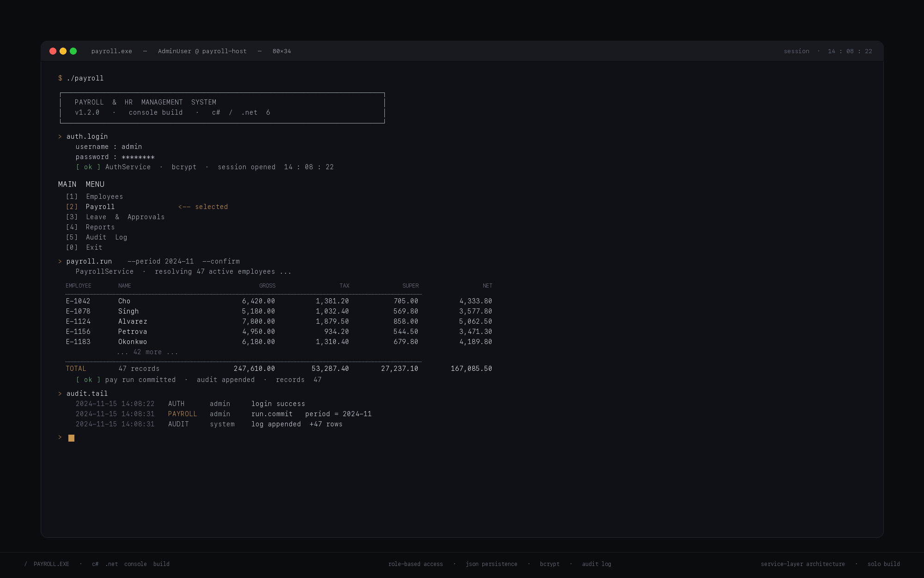Click employee name Okonkwo
Viewport: 924px width, 578px height.
click(x=133, y=342)
